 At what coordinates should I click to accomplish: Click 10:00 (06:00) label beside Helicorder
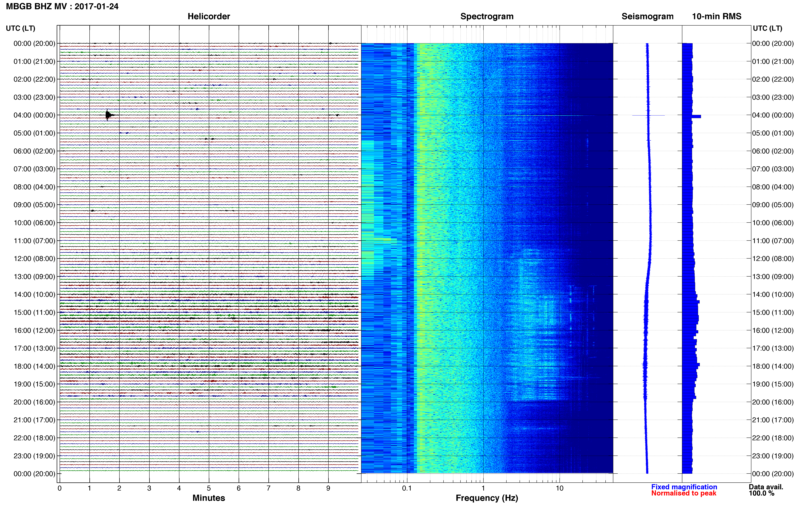pyautogui.click(x=34, y=223)
